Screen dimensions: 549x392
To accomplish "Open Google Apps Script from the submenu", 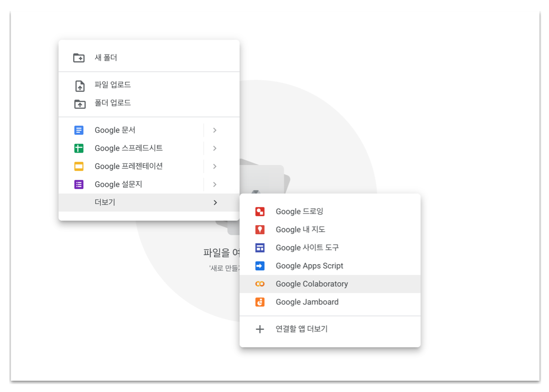I will click(x=330, y=266).
